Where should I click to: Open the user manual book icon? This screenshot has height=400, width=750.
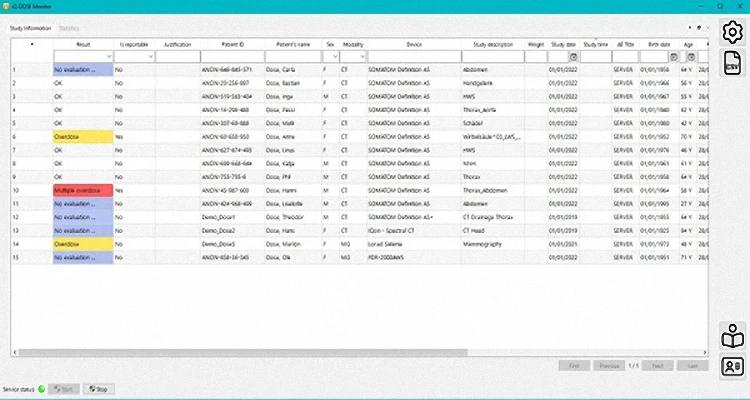732,335
